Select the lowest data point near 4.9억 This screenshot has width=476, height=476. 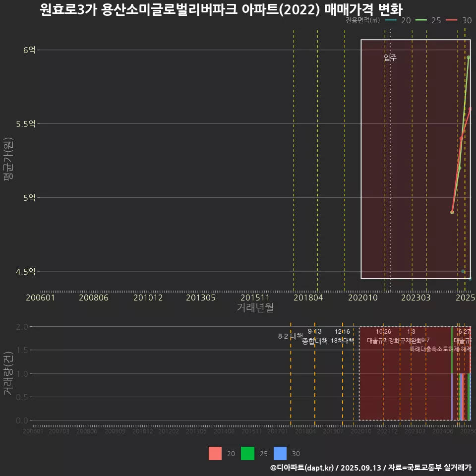tap(452, 212)
